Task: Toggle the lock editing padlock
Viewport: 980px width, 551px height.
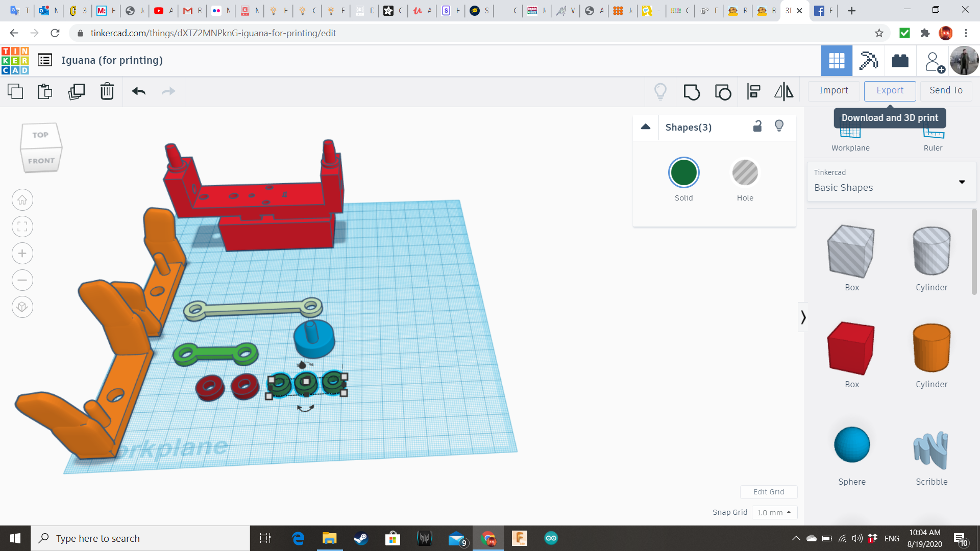Action: click(x=757, y=127)
